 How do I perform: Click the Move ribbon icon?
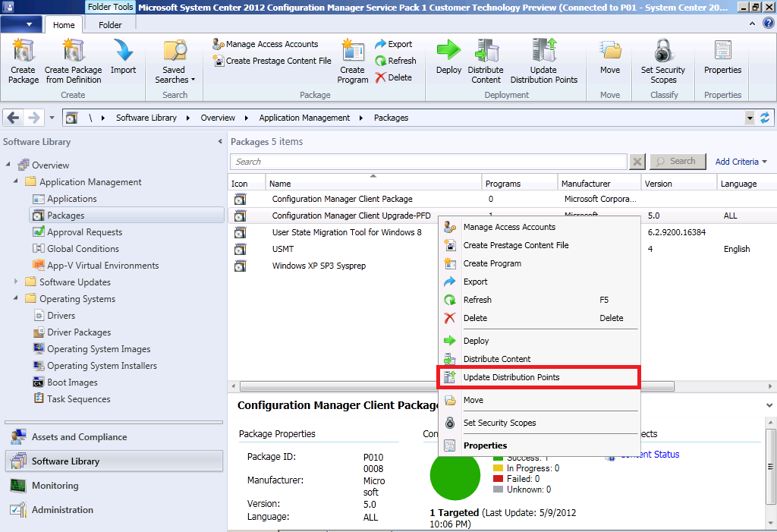coord(610,51)
